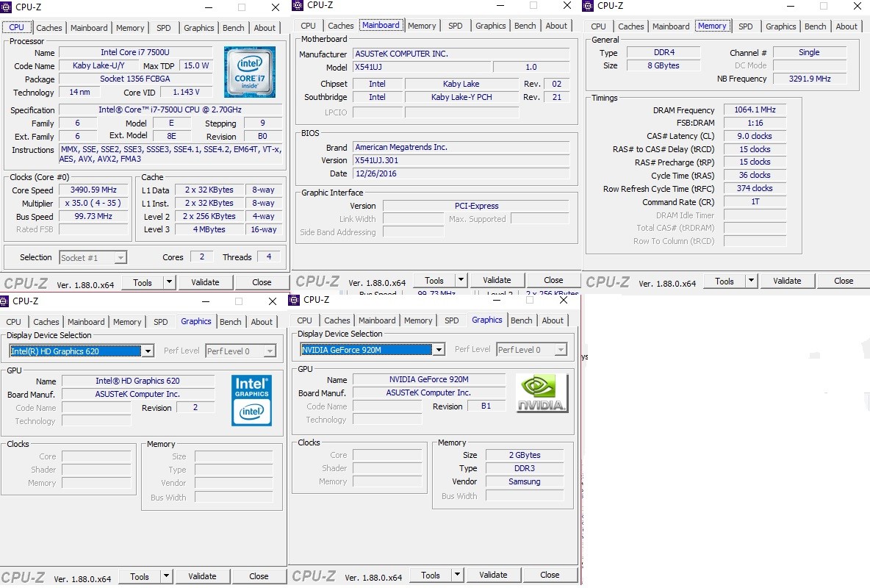Expand the Socket #1 selection dropdown
This screenshot has width=870, height=588.
121,258
